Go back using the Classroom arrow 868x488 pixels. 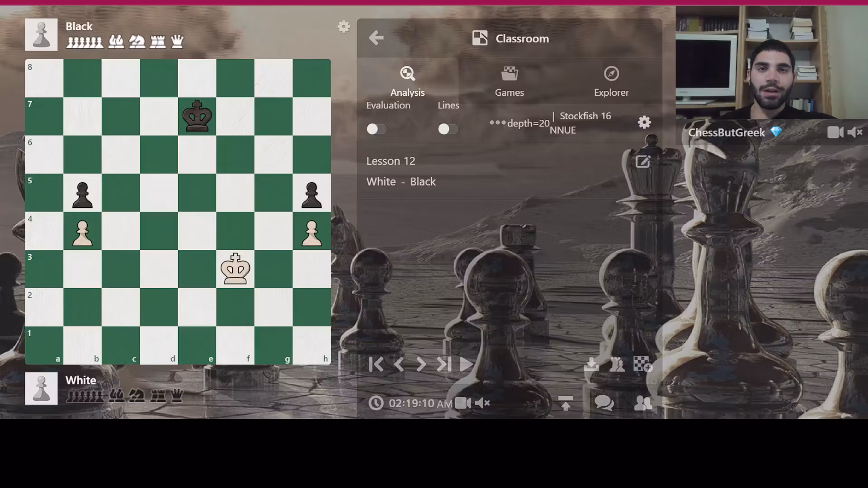click(x=376, y=38)
